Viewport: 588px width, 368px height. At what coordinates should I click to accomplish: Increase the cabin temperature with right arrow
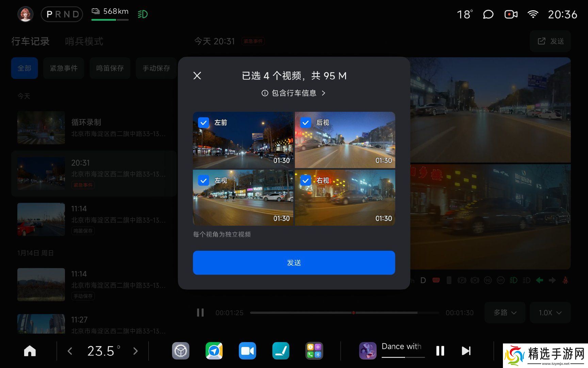(x=135, y=351)
